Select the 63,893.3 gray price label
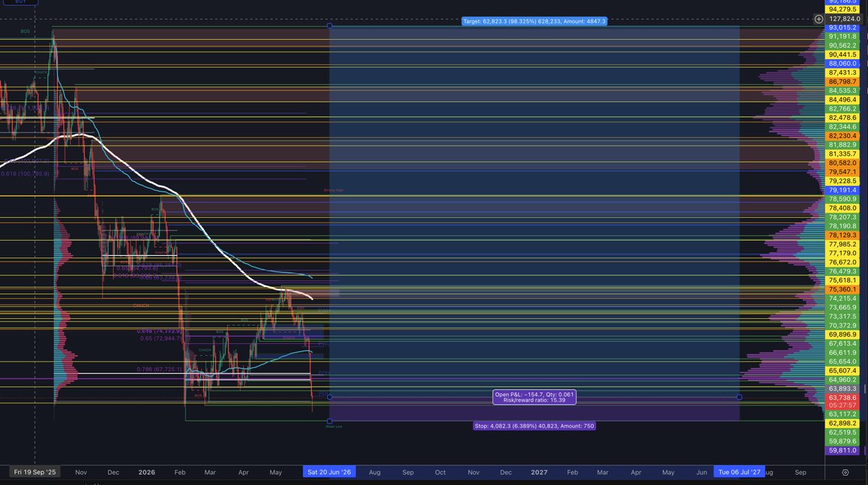868x485 pixels. click(843, 388)
